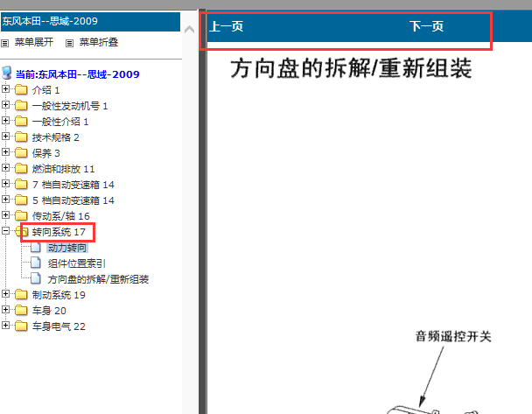
Task: Click folder icon for 传动系/轴 16
Action: [21, 216]
